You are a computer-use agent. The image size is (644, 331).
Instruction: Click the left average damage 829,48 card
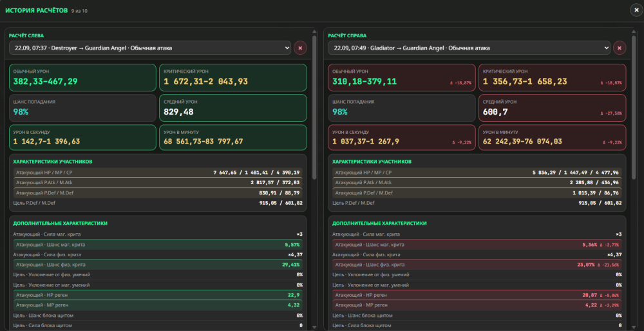point(233,108)
